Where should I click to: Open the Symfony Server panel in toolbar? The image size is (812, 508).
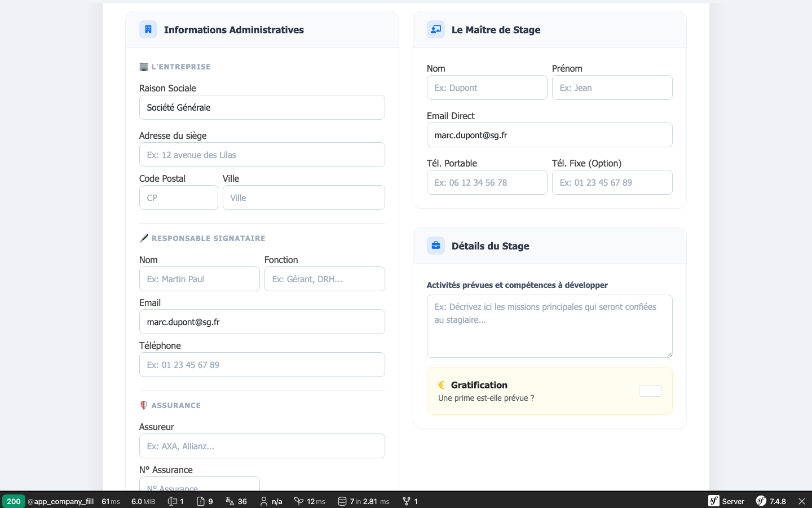click(x=726, y=501)
